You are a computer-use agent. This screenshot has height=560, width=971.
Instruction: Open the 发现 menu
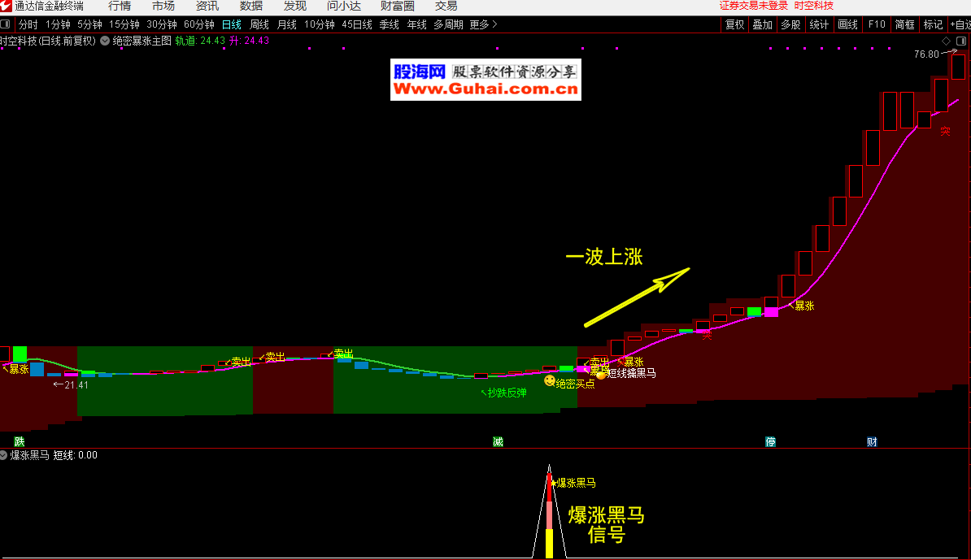(x=295, y=6)
